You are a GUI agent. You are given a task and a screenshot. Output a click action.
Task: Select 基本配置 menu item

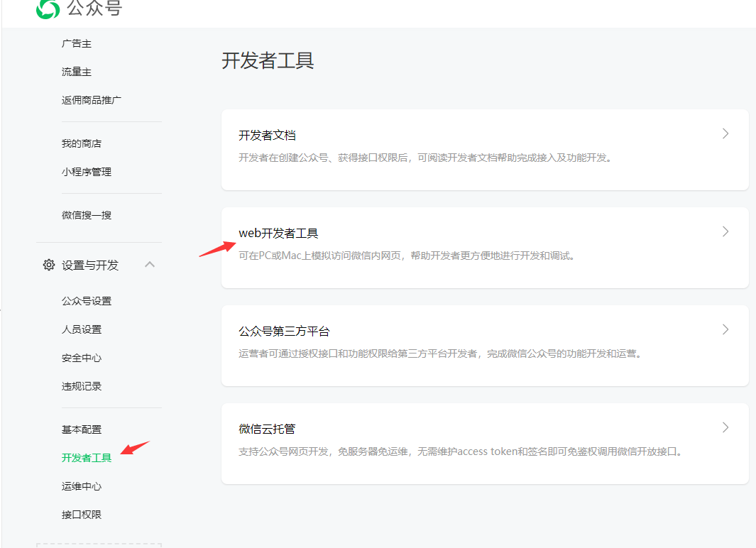point(82,429)
